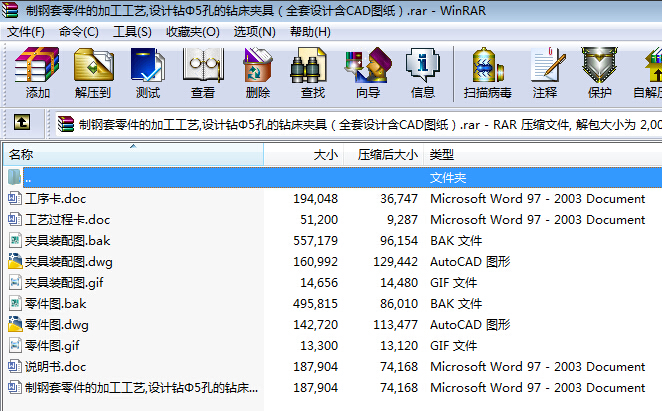Open the 命令(C) menu
The width and height of the screenshot is (662, 411).
click(79, 32)
